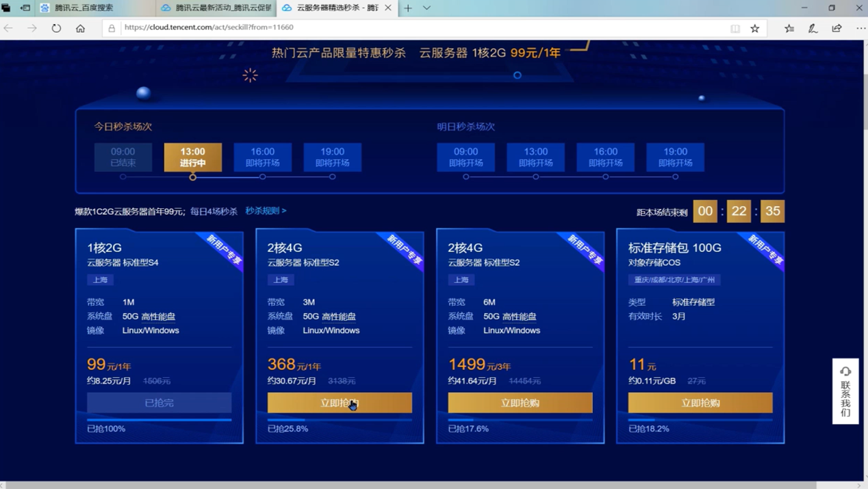Open the 秒杀规则 link
Screen dimensions: 868x489
[x=266, y=211]
